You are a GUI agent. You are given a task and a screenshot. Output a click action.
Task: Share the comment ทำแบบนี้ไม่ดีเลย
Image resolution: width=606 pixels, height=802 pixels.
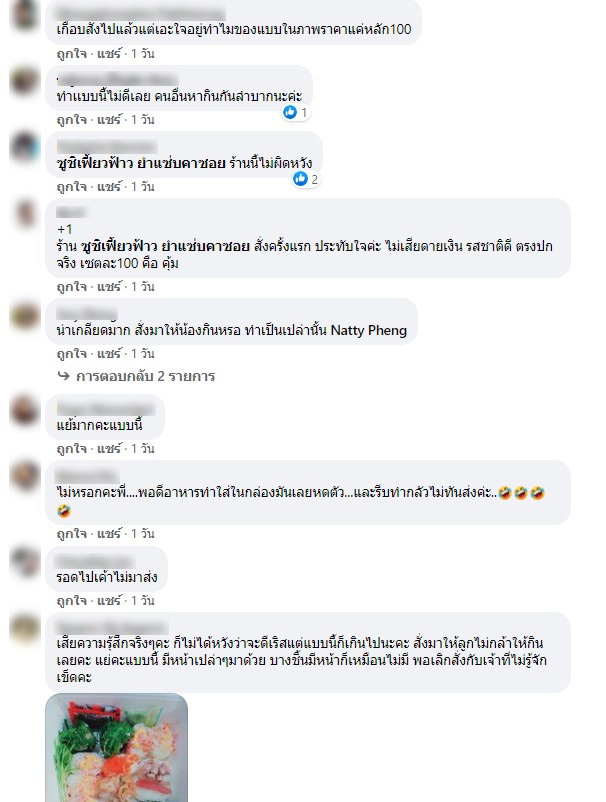click(109, 120)
